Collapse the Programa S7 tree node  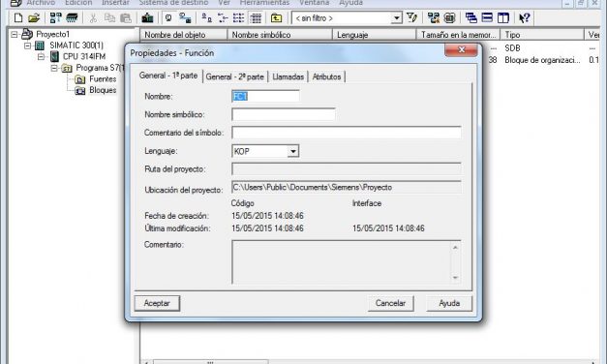point(54,68)
